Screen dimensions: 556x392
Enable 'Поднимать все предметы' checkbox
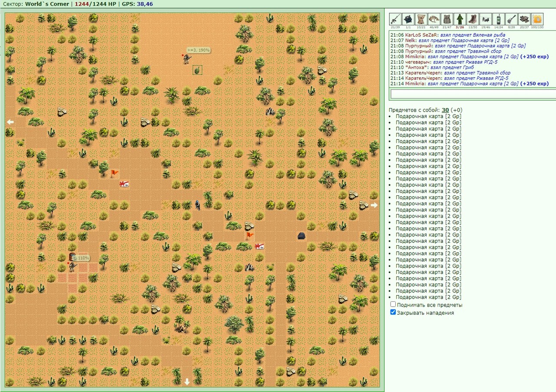[x=393, y=305]
